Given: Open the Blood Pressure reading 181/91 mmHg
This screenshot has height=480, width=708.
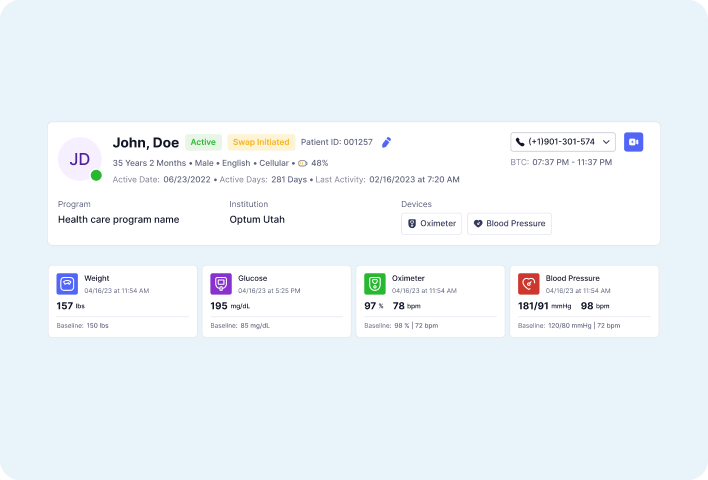Looking at the screenshot, I should point(543,306).
